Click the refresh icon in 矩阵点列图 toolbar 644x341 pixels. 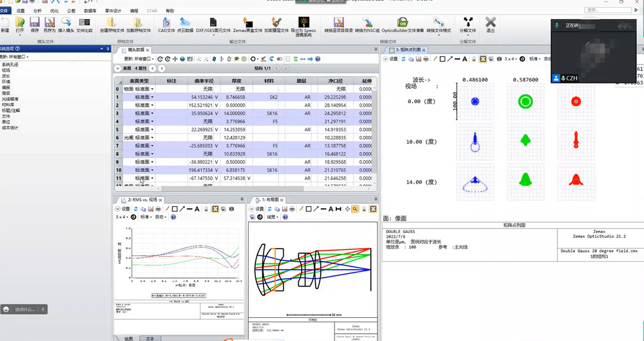tap(404, 59)
